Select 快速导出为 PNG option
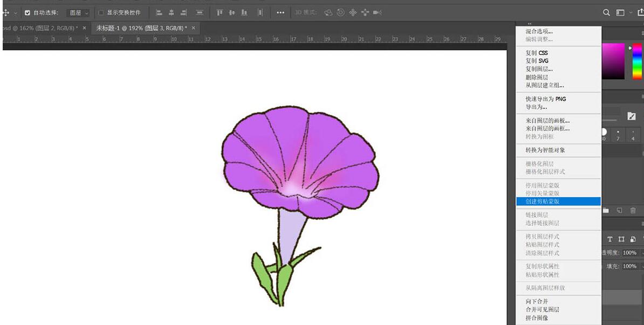 pyautogui.click(x=543, y=99)
